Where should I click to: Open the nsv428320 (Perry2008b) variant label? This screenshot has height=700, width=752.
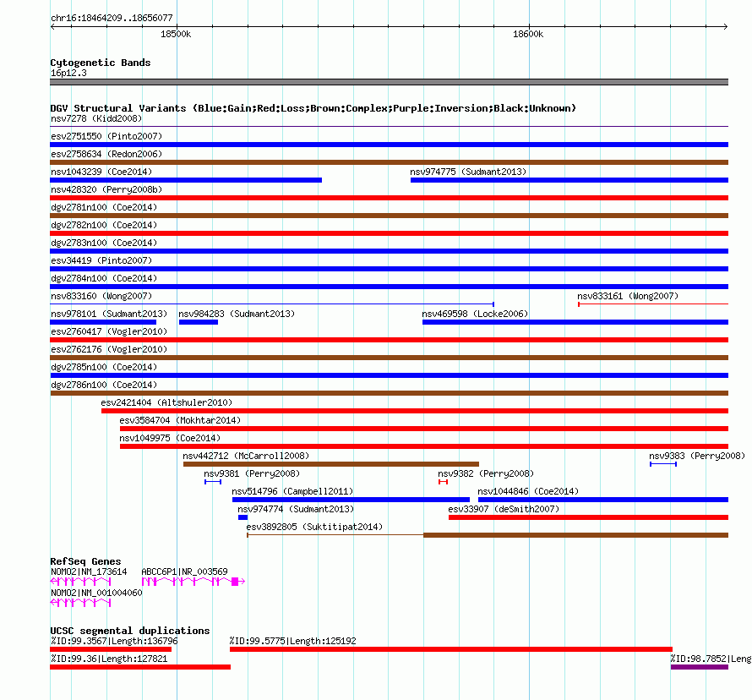tap(106, 189)
